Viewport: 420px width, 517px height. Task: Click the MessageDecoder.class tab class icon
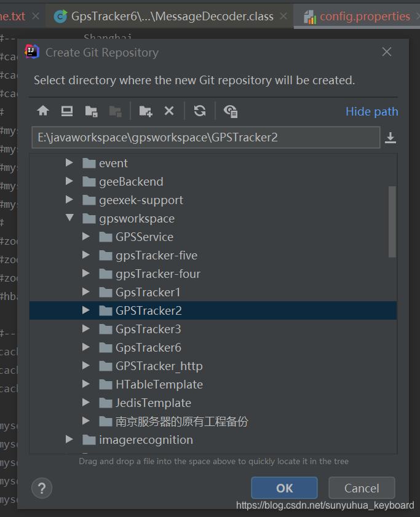[60, 17]
